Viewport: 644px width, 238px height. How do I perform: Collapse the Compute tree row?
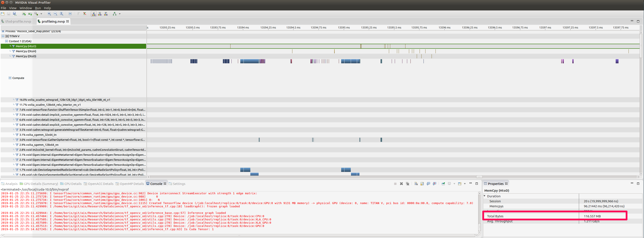click(x=10, y=78)
